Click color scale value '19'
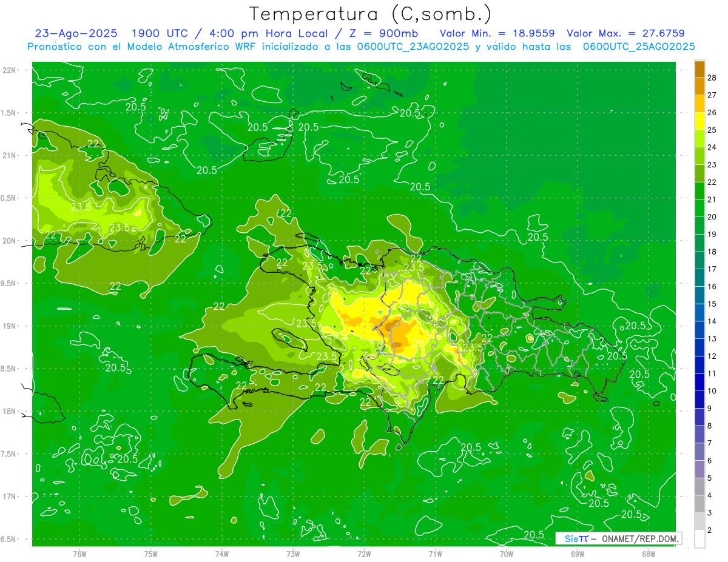Viewport: 728px width, 562px height. [x=712, y=234]
